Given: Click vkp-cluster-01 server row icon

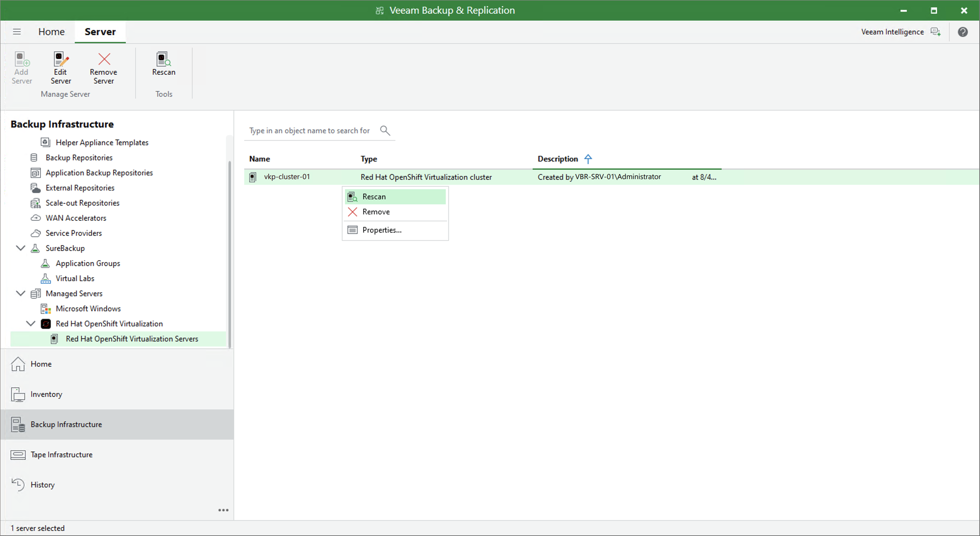Looking at the screenshot, I should (253, 177).
